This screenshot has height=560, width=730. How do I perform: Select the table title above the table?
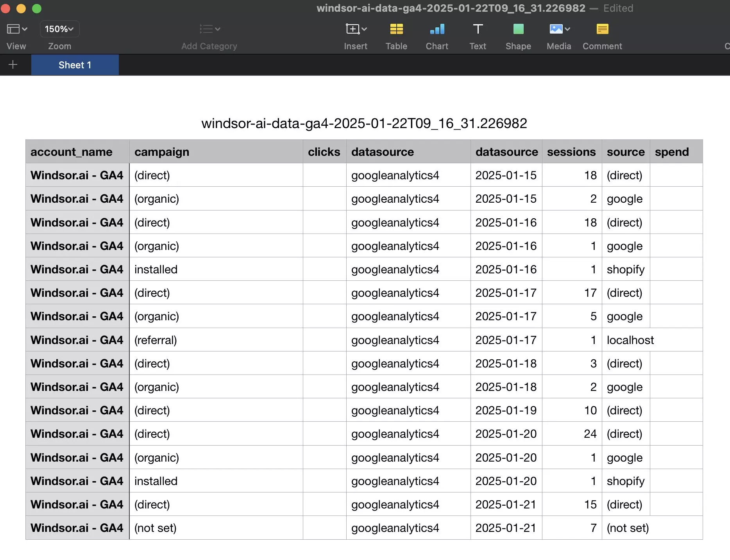point(364,123)
